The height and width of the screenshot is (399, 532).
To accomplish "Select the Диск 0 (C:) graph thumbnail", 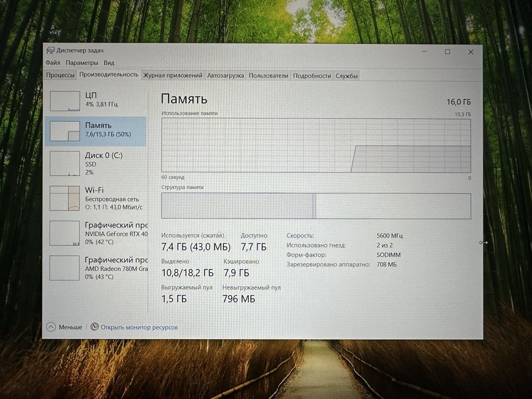I will (64, 164).
